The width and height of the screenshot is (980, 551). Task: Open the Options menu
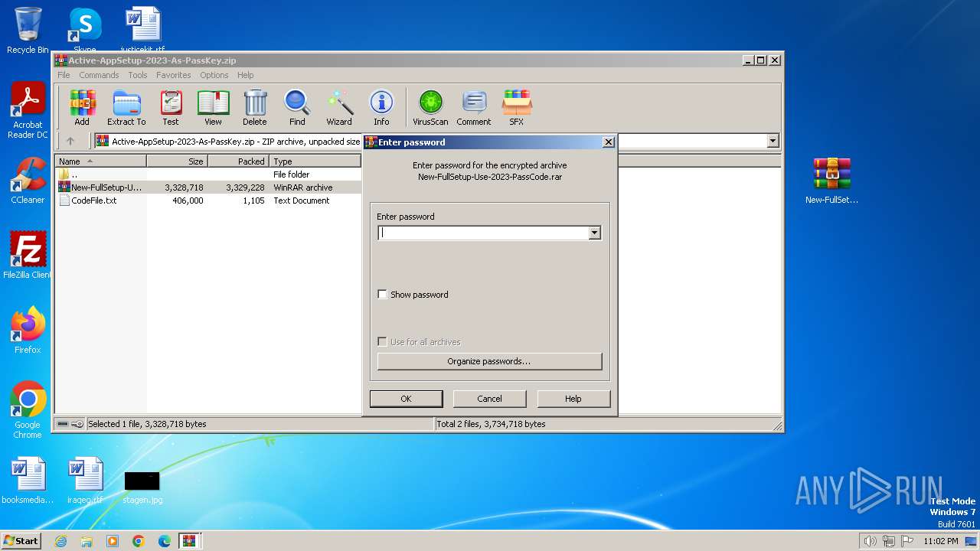point(214,75)
